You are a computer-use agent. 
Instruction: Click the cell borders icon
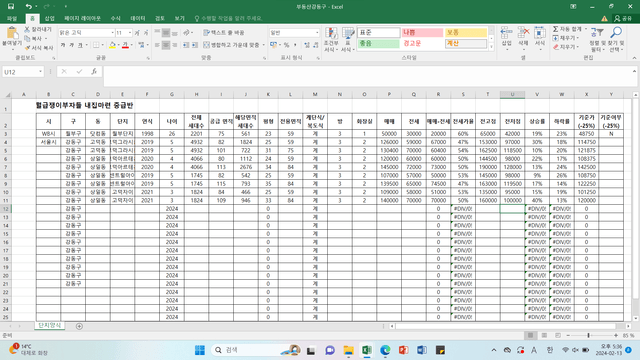(96, 45)
